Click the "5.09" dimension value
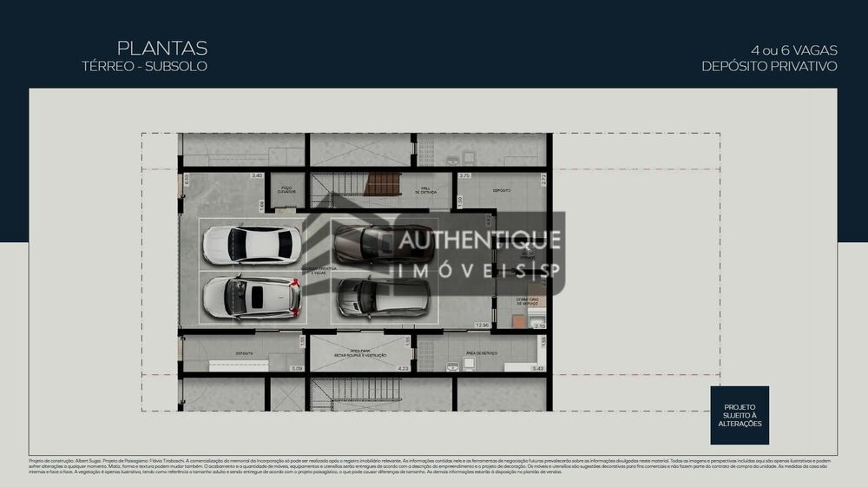 click(x=297, y=368)
